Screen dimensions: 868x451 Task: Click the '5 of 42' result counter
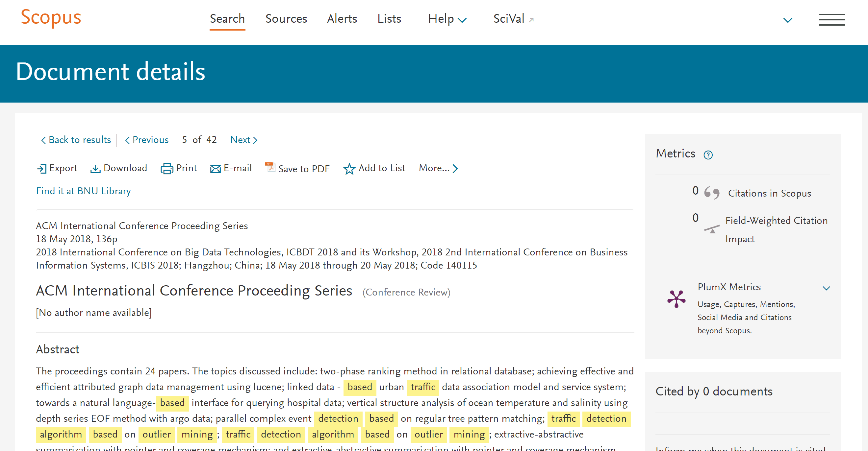point(199,140)
